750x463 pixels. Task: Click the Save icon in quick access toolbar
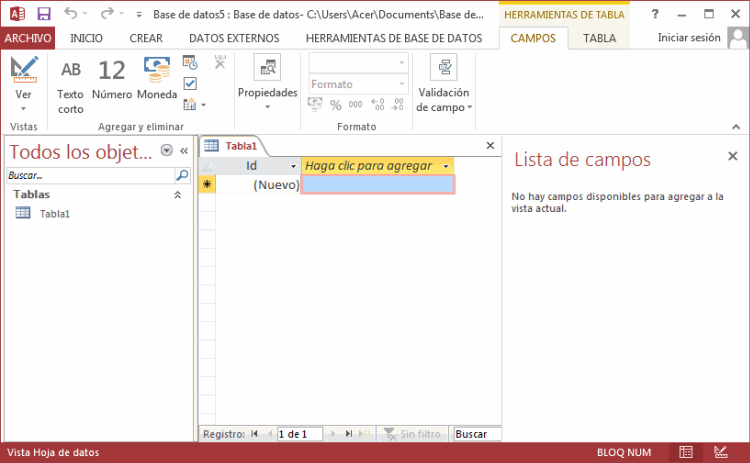tap(43, 15)
